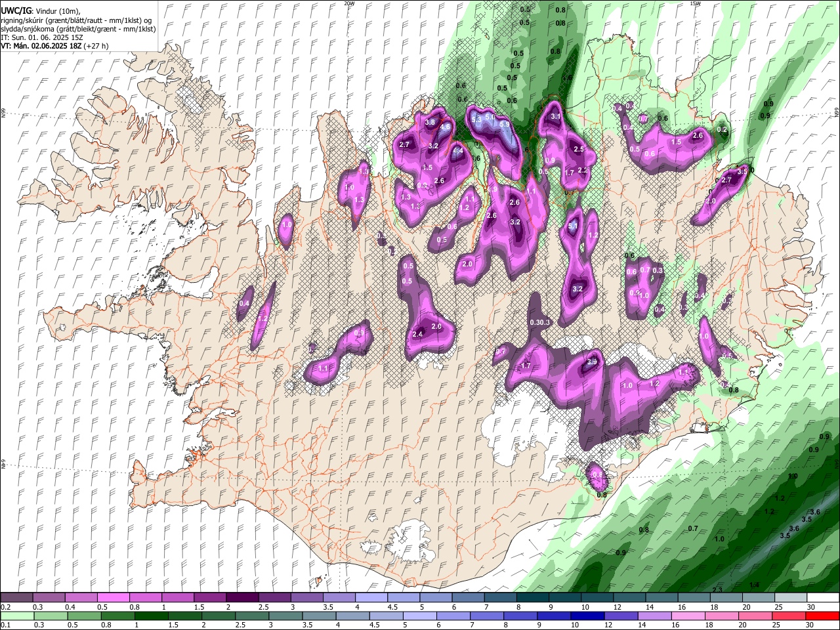Pick the purple rain swatch between 12 and 14
This screenshot has height=630, width=840.
coord(621,616)
